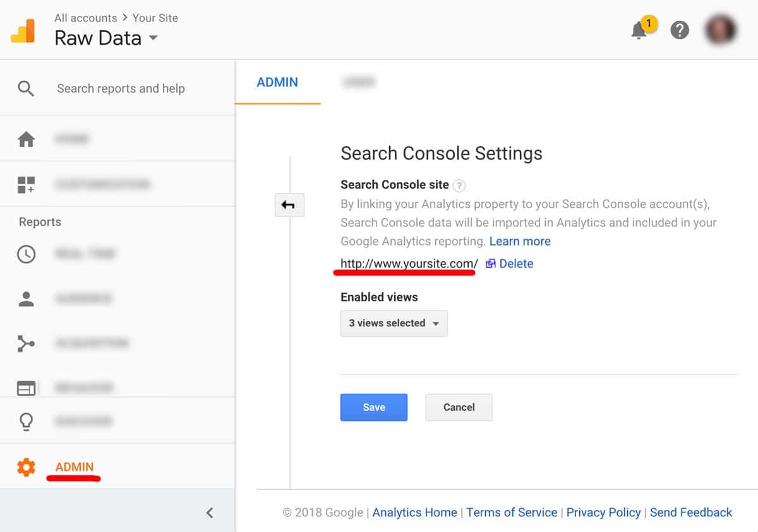Viewport: 758px width, 532px height.
Task: Open the Customization panel icon
Action: click(x=26, y=184)
